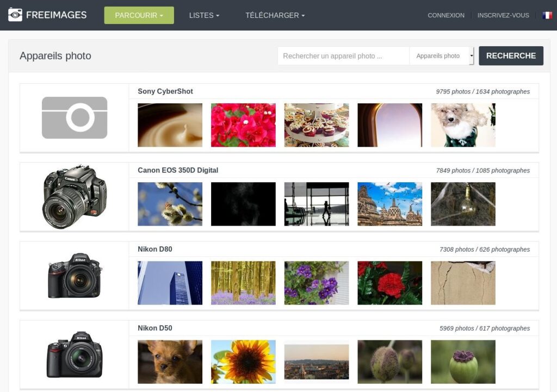Open the cupcakes tray thumbnail
The height and width of the screenshot is (392, 557).
pos(317,125)
